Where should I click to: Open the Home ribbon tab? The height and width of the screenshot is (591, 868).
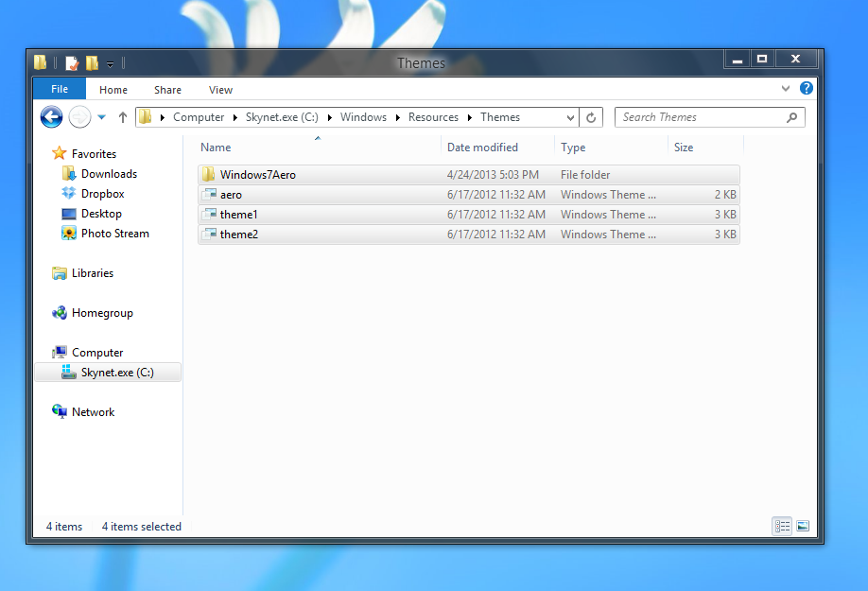click(x=113, y=90)
